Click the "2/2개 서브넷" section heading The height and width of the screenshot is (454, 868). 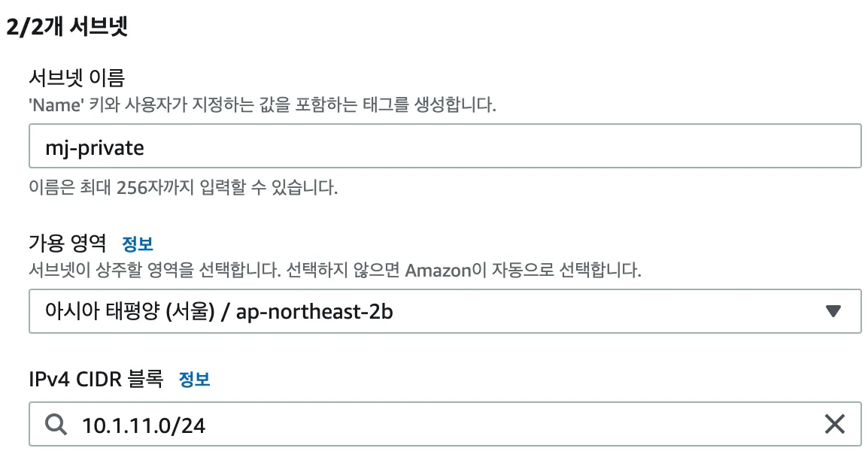pyautogui.click(x=67, y=28)
